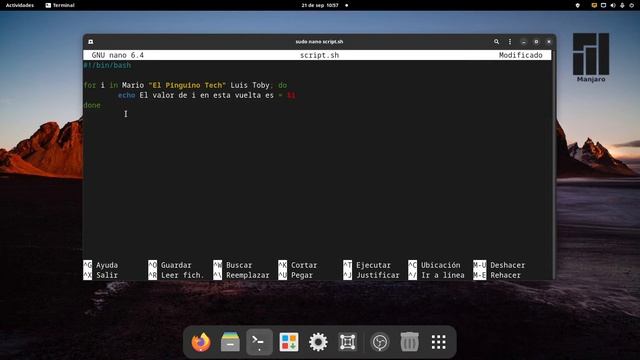Click the new tab icon in terminal titlebar

[91, 42]
